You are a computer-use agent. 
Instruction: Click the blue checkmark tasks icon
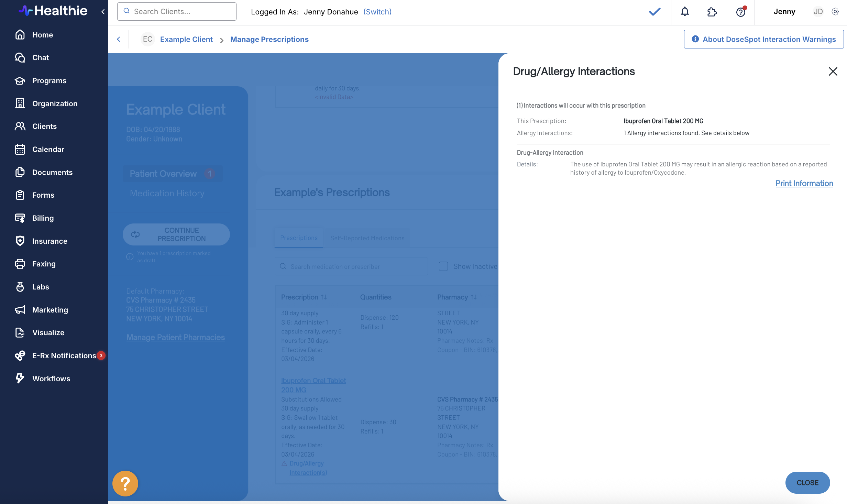pyautogui.click(x=654, y=12)
